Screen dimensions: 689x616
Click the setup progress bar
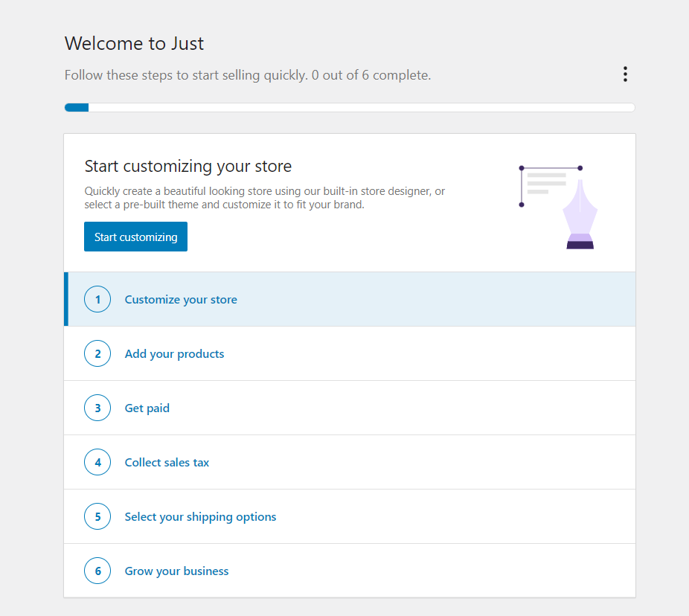tap(350, 108)
